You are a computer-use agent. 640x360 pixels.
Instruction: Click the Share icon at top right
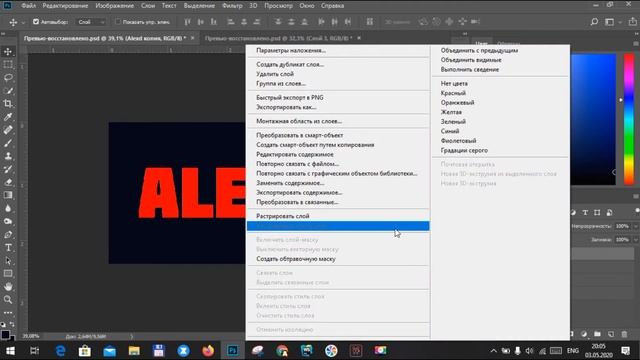(x=632, y=22)
